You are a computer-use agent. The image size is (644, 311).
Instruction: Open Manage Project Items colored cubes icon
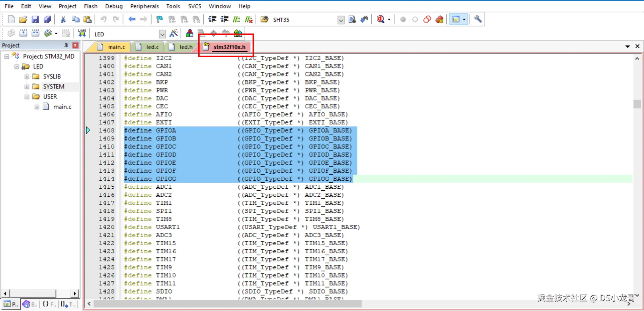[190, 33]
